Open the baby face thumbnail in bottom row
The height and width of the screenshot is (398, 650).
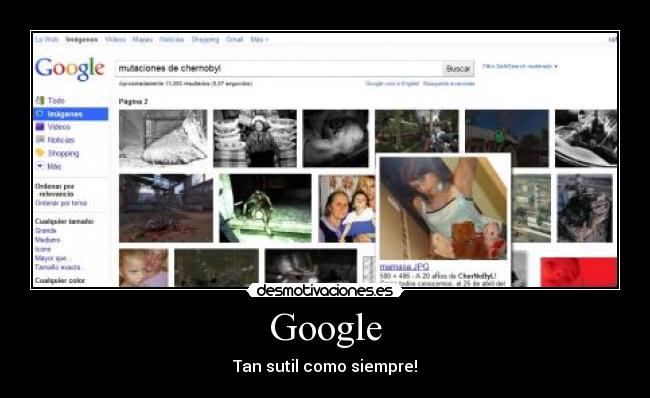pyautogui.click(x=143, y=267)
